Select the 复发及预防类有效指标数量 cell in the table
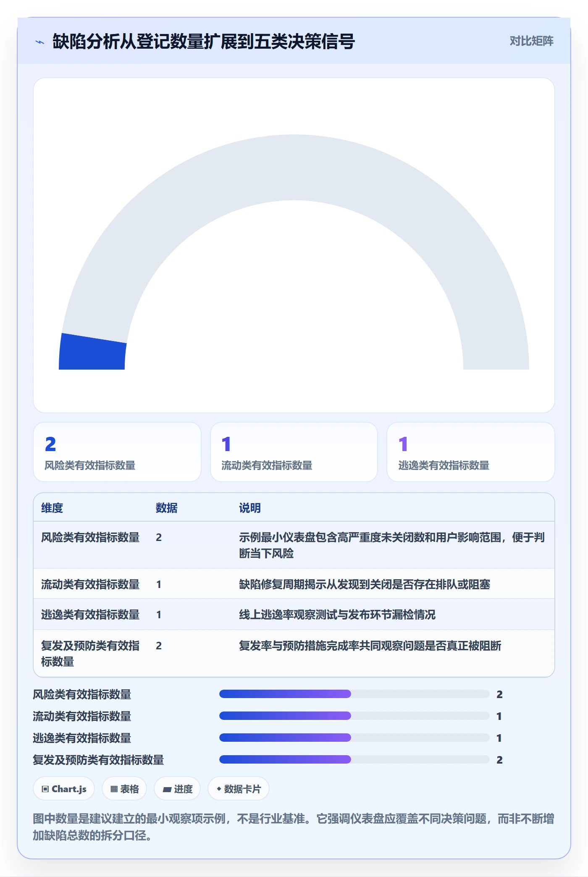Image resolution: width=588 pixels, height=877 pixels. click(x=90, y=654)
